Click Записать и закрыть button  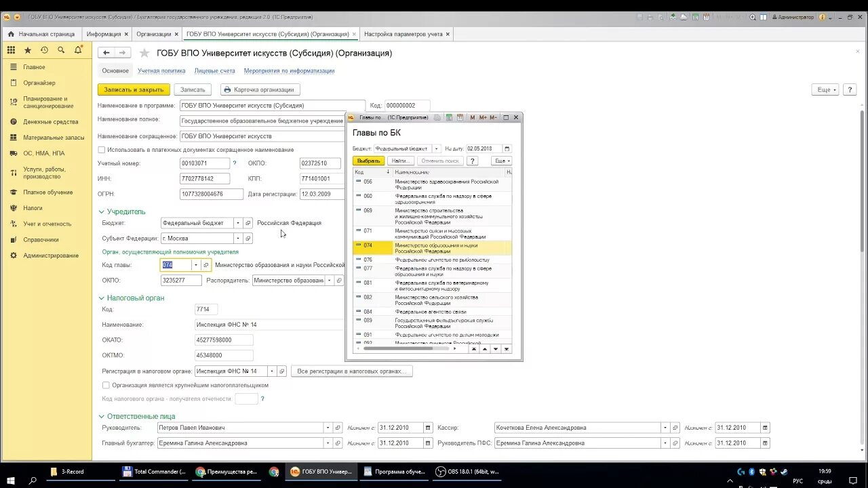point(134,89)
